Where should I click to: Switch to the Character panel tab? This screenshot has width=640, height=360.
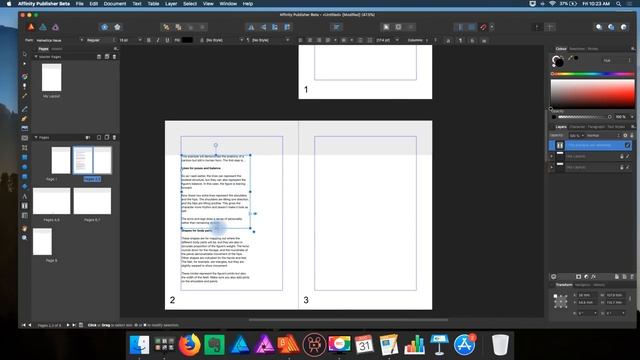click(x=577, y=127)
